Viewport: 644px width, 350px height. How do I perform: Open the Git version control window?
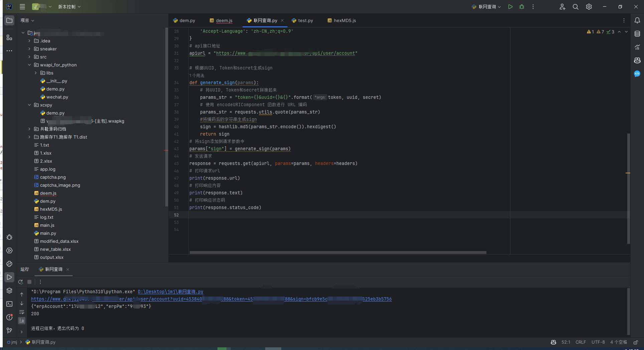tap(9, 331)
